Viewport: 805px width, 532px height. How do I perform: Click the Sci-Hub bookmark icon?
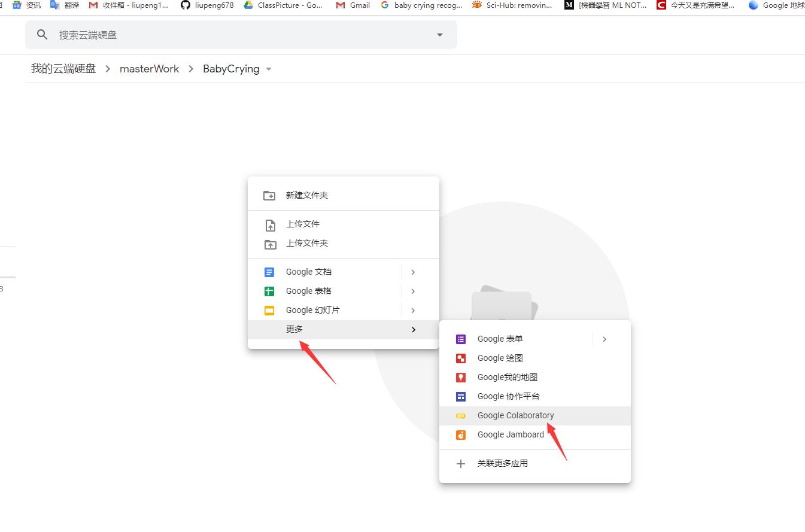[477, 5]
